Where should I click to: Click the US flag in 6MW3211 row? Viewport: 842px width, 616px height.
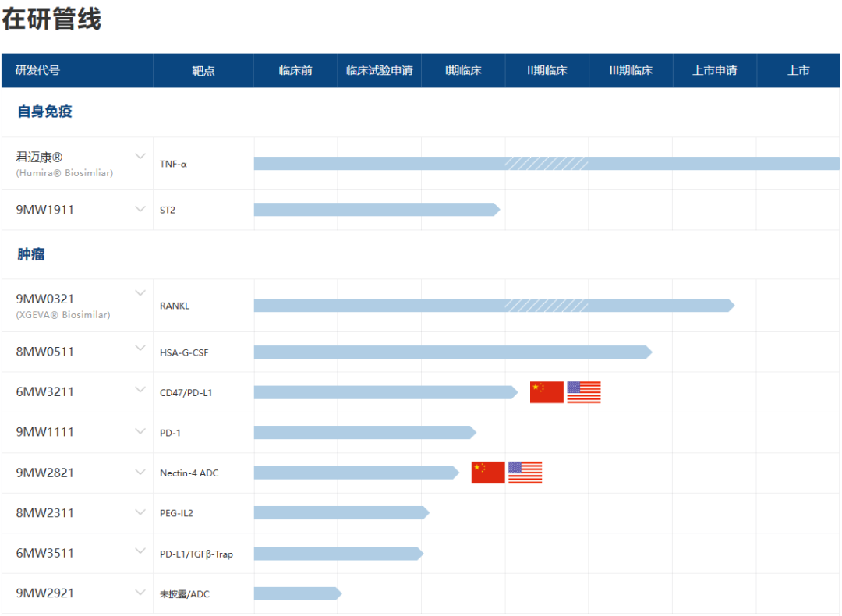point(584,392)
